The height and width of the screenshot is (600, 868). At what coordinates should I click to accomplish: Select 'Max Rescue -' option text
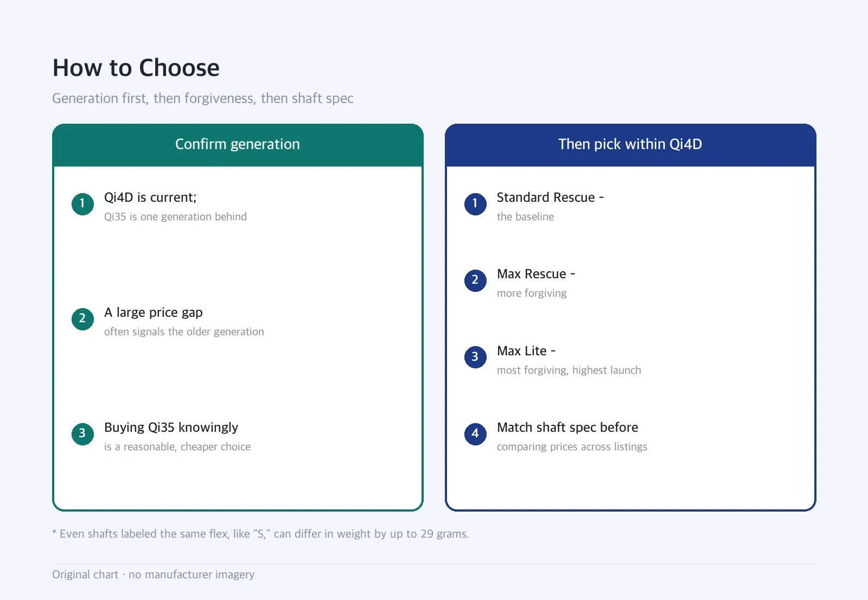[536, 274]
